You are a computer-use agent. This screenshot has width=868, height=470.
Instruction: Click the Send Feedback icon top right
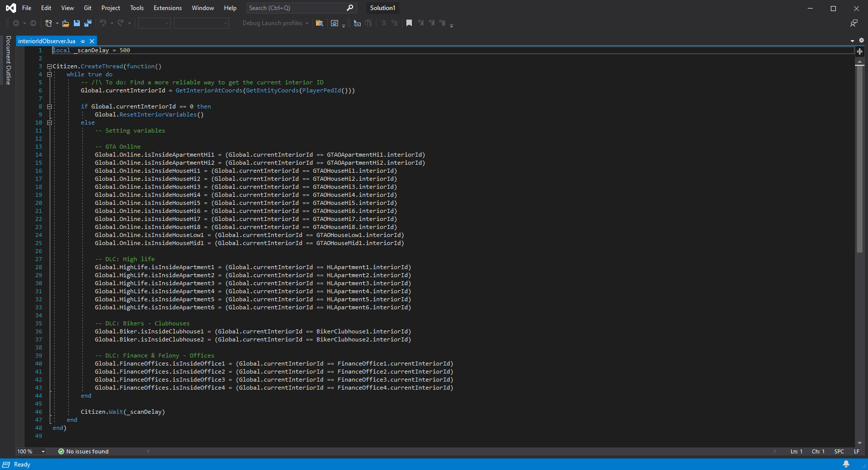pyautogui.click(x=853, y=23)
